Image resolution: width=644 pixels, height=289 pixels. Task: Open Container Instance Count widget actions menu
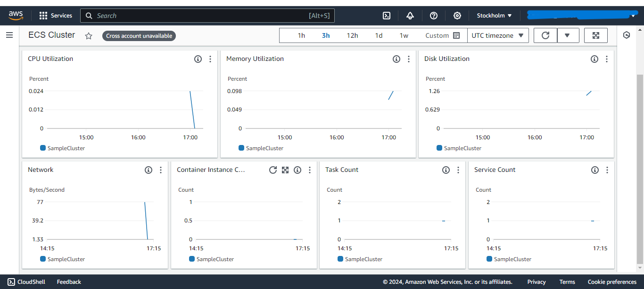[310, 170]
